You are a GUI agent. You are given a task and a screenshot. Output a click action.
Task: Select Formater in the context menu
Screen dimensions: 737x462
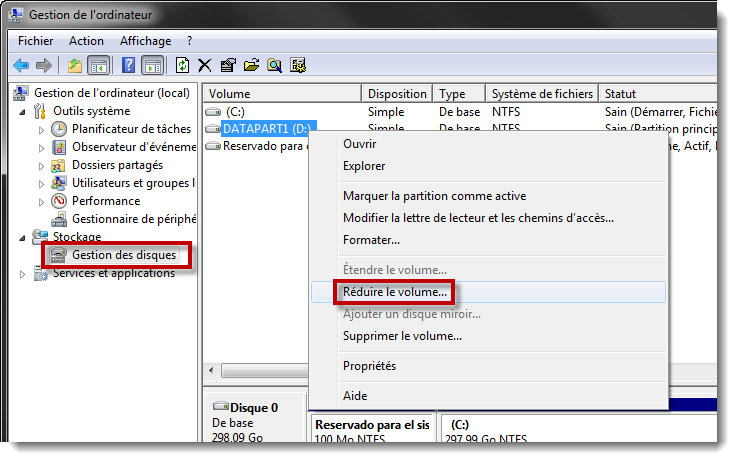371,240
